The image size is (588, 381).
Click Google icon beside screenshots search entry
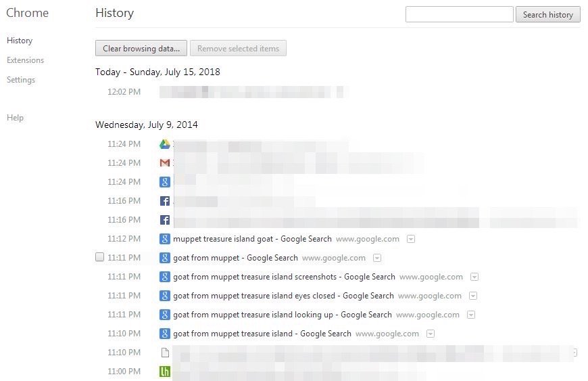click(x=165, y=277)
